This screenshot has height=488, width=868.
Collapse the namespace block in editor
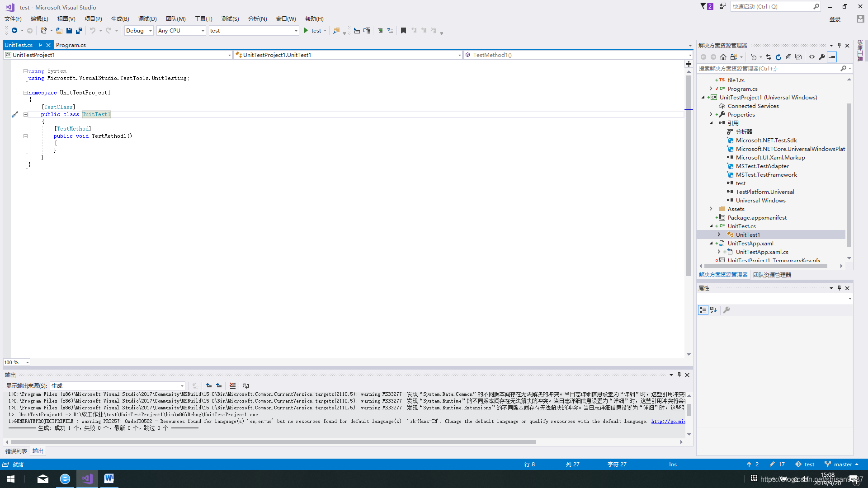pyautogui.click(x=25, y=93)
